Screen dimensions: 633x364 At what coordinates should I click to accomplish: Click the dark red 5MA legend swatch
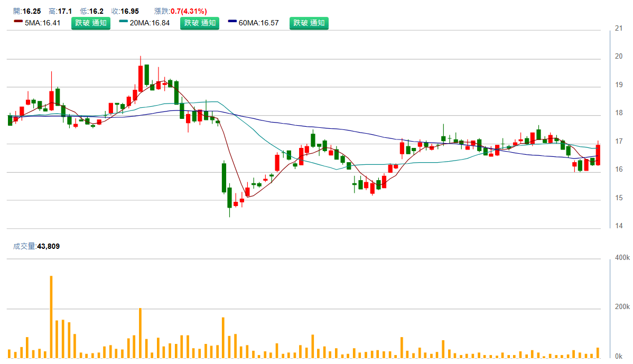(18, 22)
